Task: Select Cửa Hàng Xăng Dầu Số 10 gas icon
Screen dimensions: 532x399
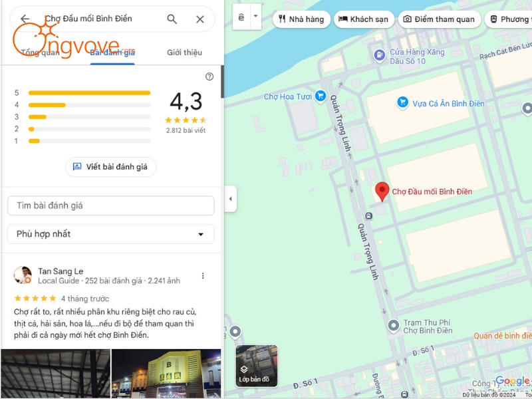Action: [x=380, y=55]
